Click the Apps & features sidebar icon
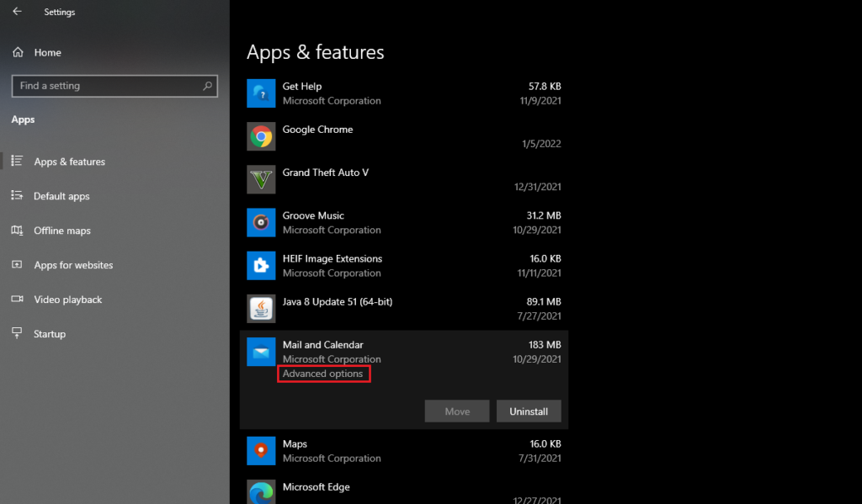 point(17,161)
